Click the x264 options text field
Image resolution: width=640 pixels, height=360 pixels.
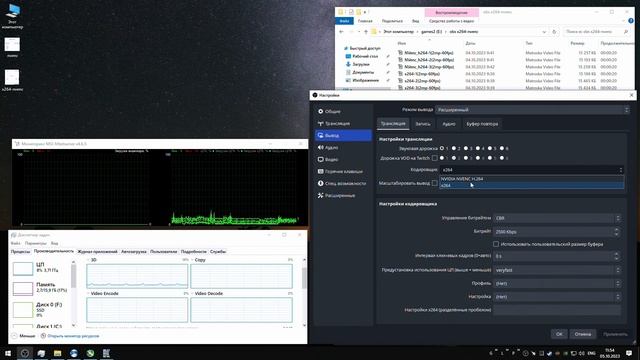click(x=557, y=310)
